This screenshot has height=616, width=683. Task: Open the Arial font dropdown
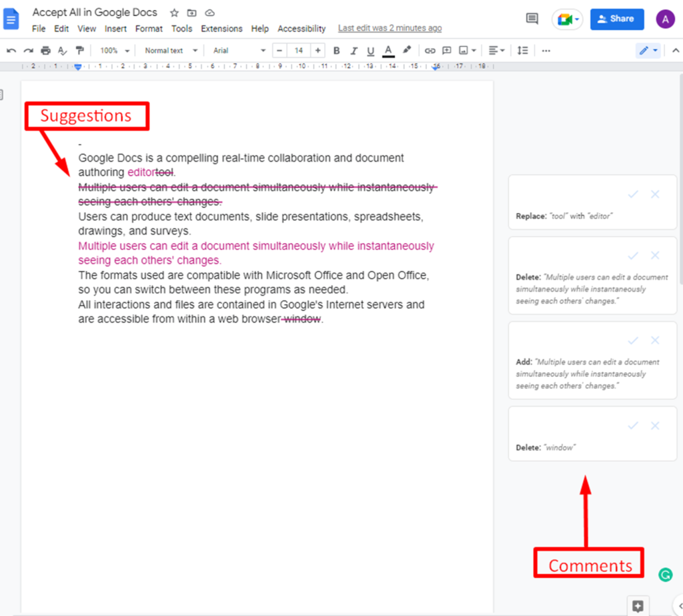click(x=239, y=51)
